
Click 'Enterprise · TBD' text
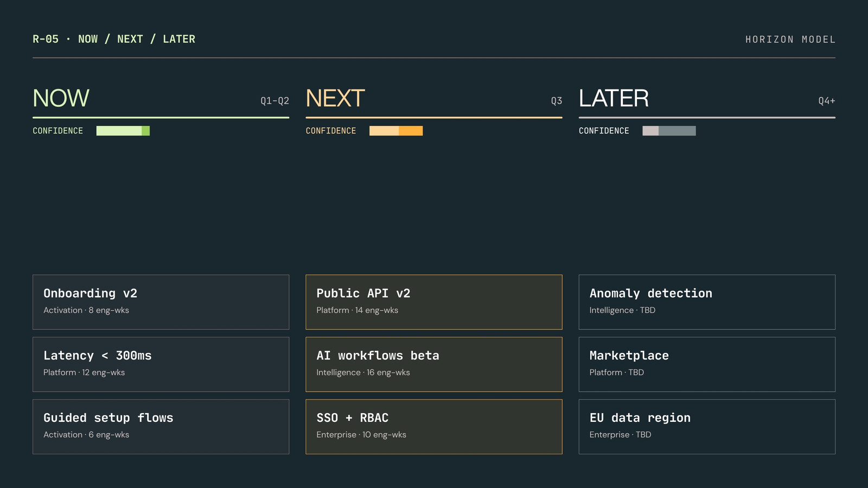tap(620, 435)
